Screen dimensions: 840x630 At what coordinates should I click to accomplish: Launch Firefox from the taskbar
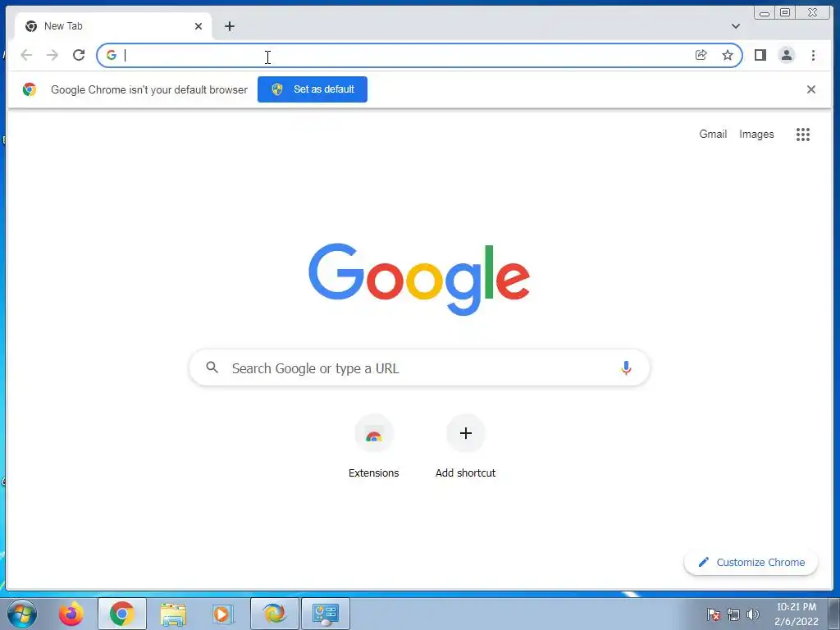pos(71,614)
